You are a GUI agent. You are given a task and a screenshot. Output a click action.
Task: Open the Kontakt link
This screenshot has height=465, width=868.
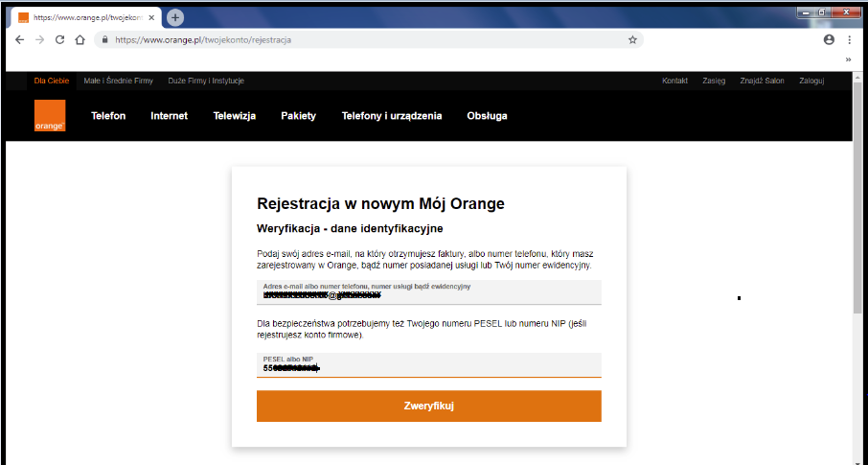point(674,81)
